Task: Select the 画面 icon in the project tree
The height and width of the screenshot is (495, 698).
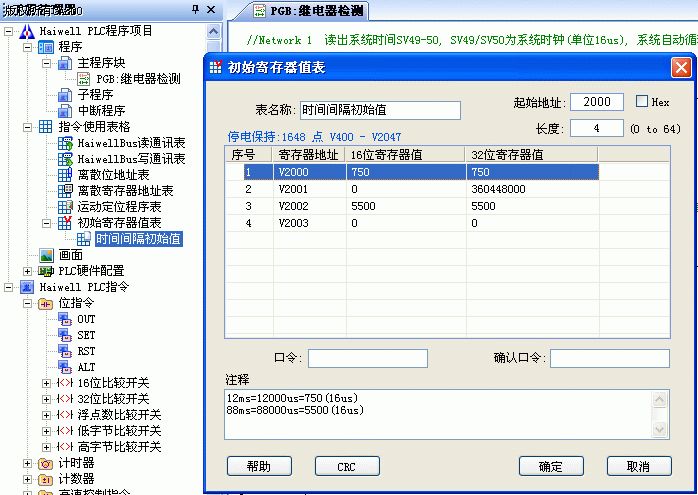Action: (46, 255)
